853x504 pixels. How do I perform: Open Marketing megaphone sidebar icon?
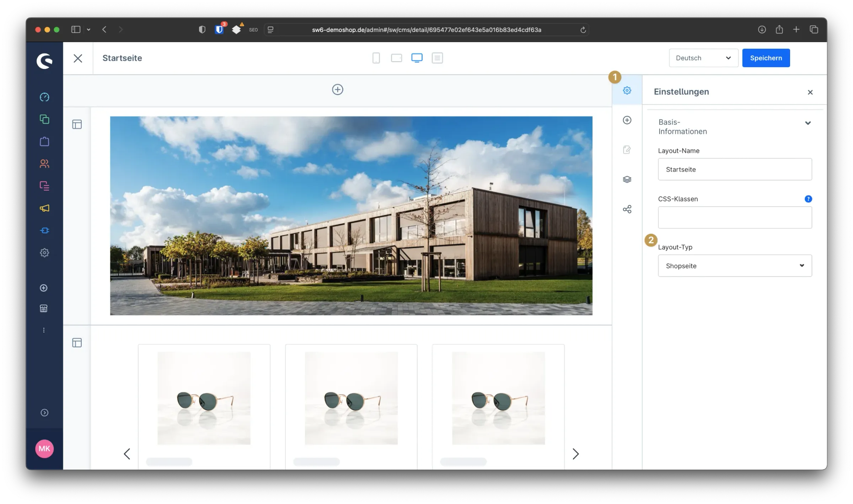(x=44, y=208)
